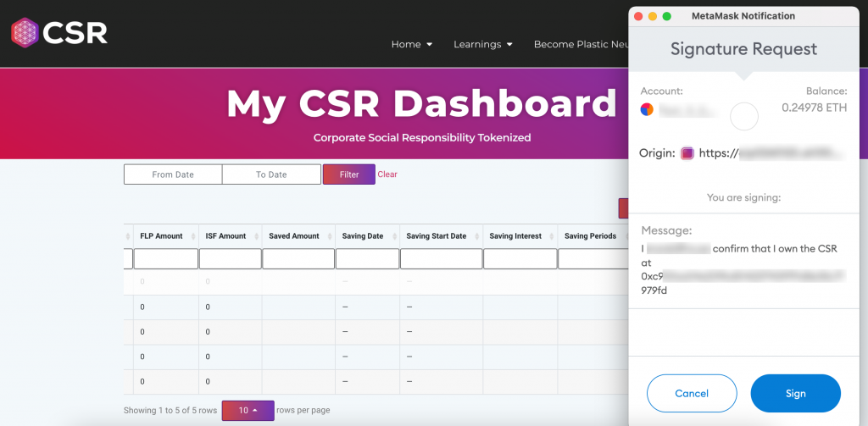
Task: Click the MetaMask account avatar icon
Action: [x=647, y=109]
